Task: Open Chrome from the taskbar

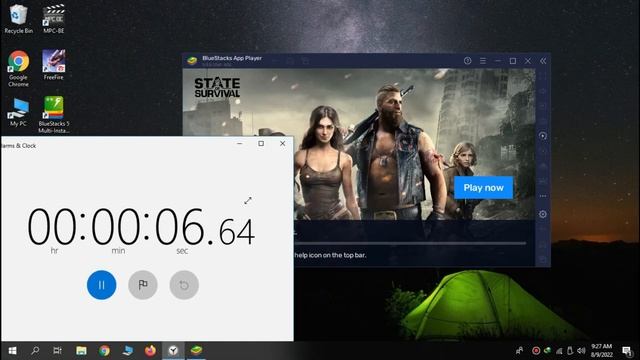Action: (104, 351)
